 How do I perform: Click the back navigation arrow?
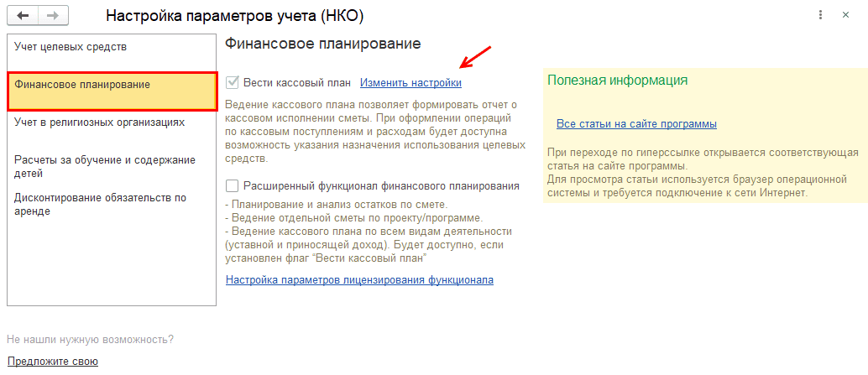point(23,16)
